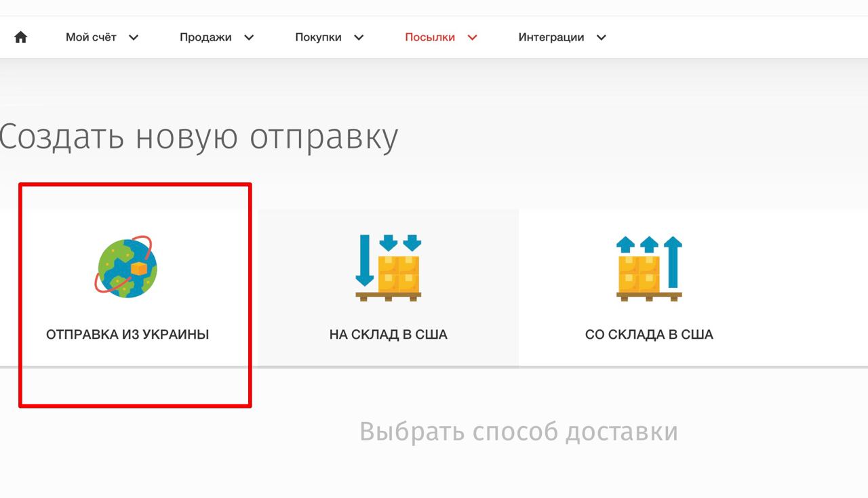Select the globe icon for Ukraine shipping
This screenshot has width=868, height=498.
[x=129, y=267]
